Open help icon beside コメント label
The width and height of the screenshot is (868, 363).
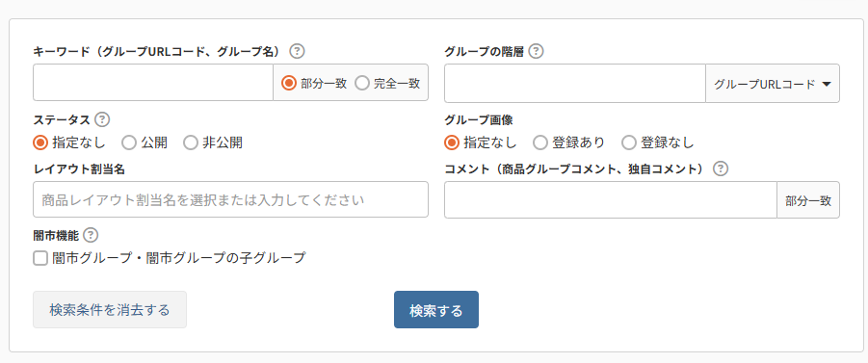click(721, 169)
